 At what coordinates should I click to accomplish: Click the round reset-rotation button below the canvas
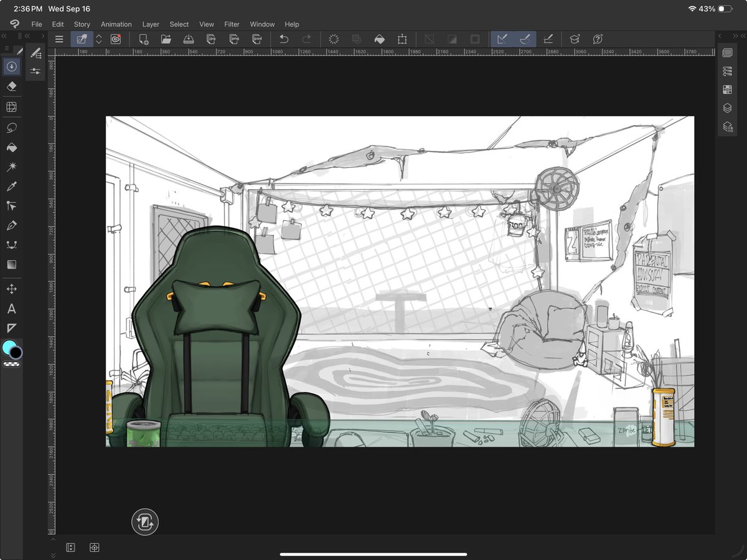[145, 522]
